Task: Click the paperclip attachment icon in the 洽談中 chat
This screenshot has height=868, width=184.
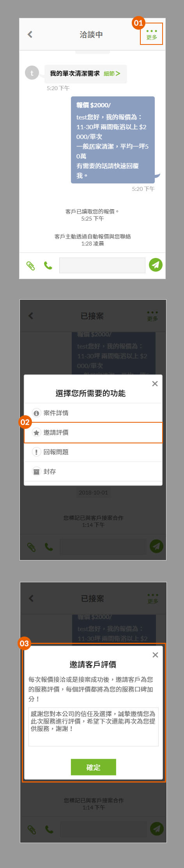Action: pos(30,266)
